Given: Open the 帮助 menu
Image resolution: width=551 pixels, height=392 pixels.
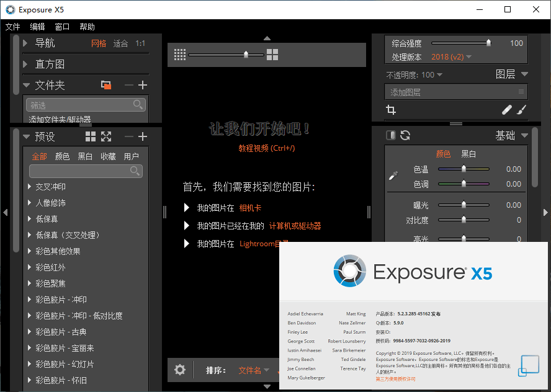Looking at the screenshot, I should tap(87, 27).
